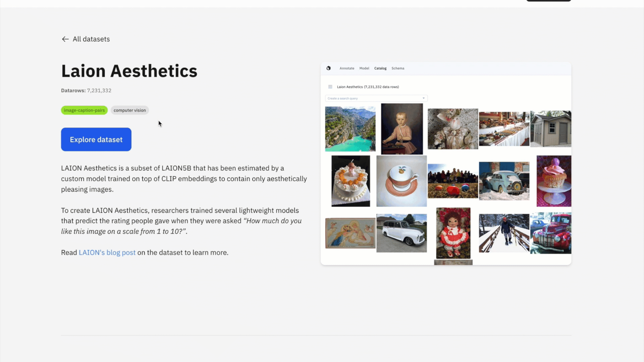The image size is (644, 362).
Task: Select the red vintage truck thumbnail
Action: click(x=551, y=233)
